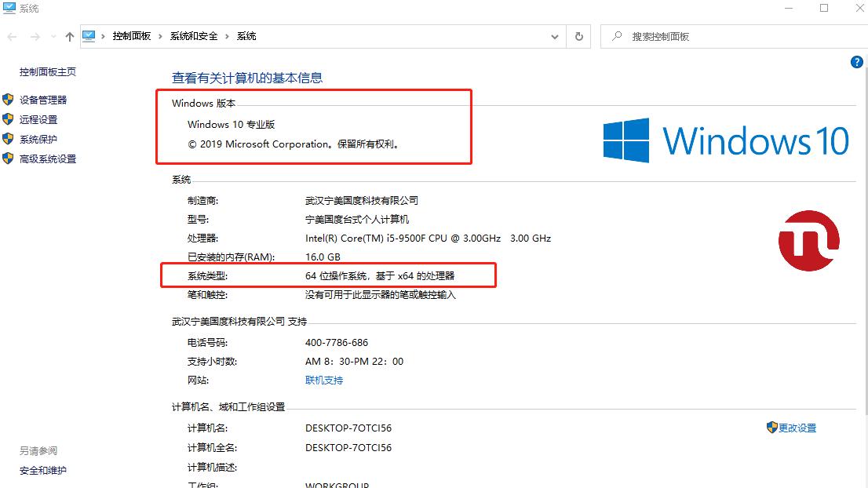Select 系统 breadcrumb item
Viewport: 868px width, 488px height.
tap(246, 36)
